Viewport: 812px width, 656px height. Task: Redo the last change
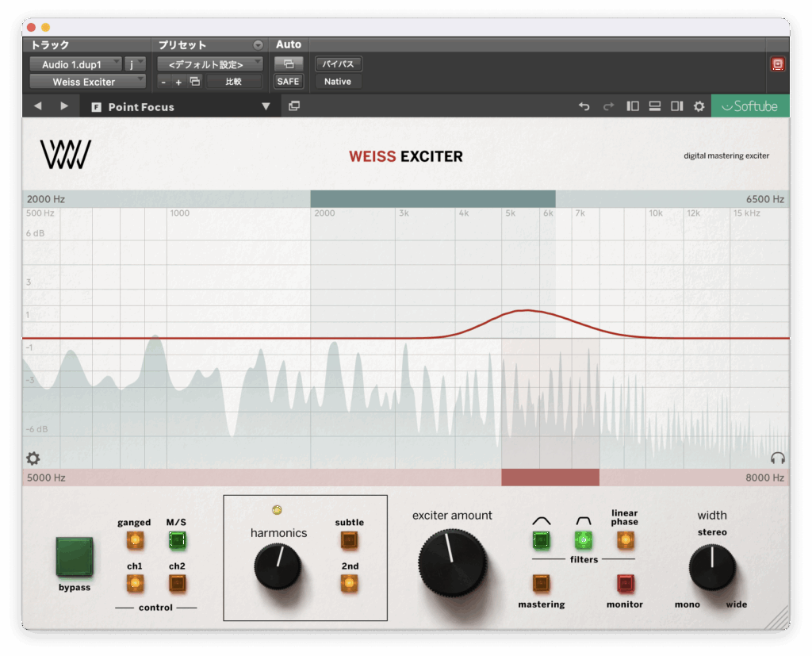(608, 106)
